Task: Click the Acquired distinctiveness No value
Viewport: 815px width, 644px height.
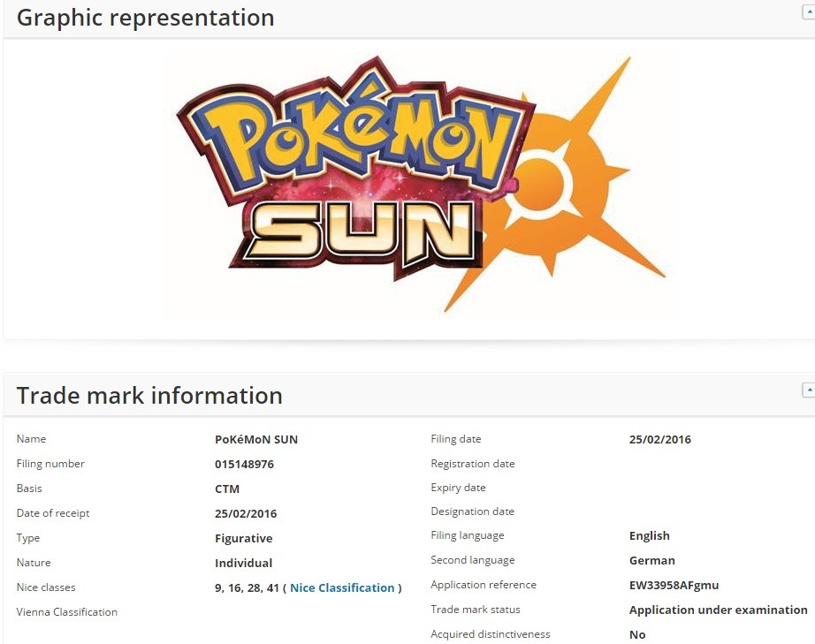Action: (637, 634)
